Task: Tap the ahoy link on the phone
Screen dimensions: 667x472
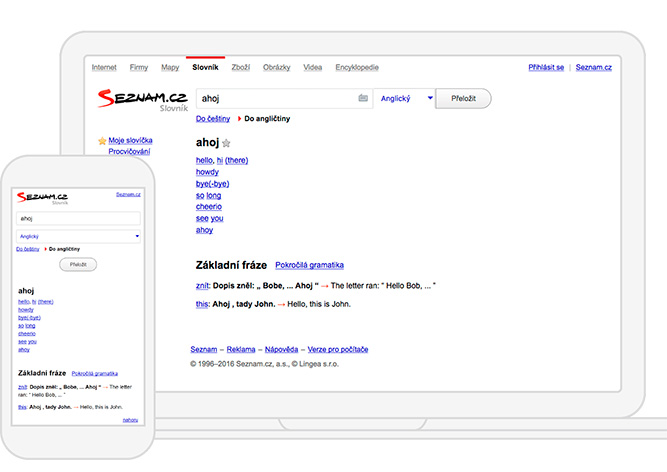Action: [x=24, y=350]
